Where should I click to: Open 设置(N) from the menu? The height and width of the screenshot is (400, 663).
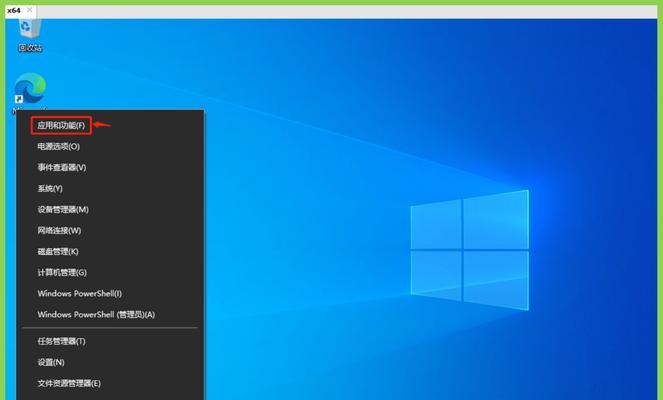point(51,362)
